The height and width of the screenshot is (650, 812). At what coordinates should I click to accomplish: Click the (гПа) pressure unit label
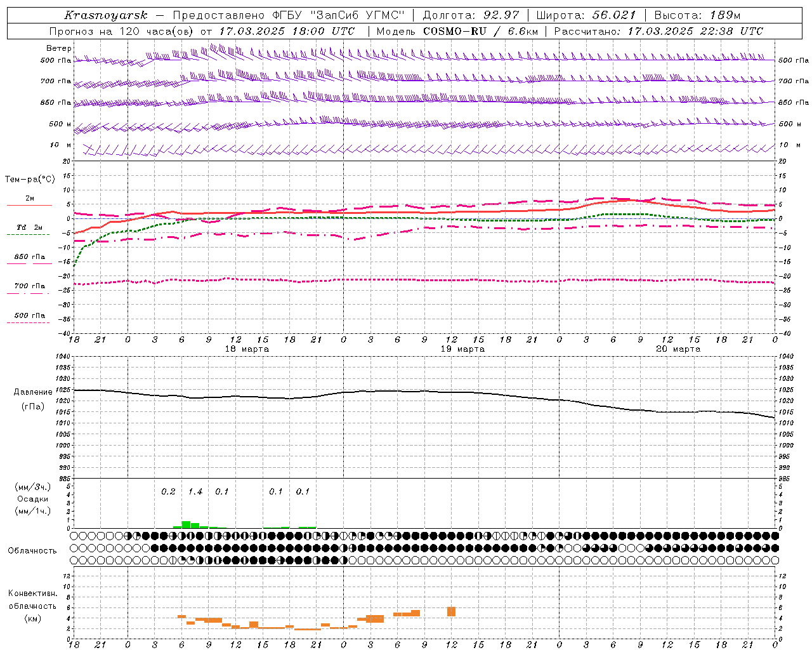tap(33, 406)
